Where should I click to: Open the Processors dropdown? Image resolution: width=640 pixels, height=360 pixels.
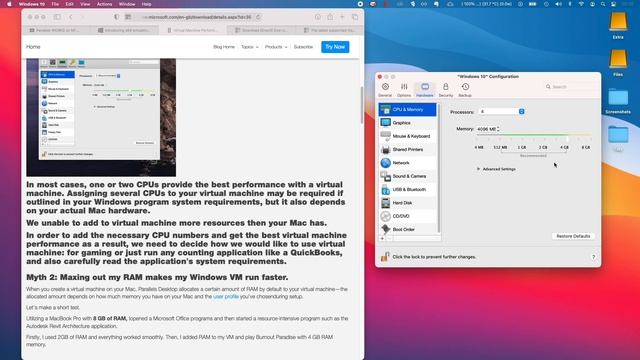pyautogui.click(x=502, y=111)
